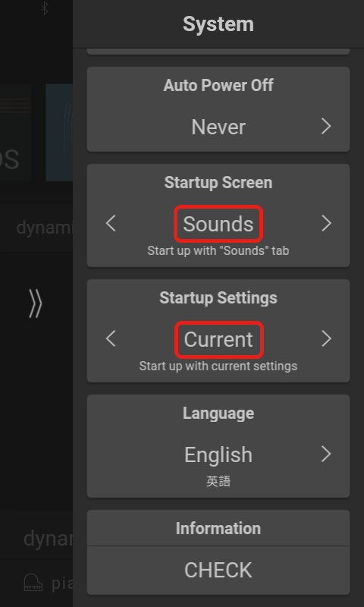This screenshot has height=607, width=364.
Task: Click the Language heading label
Action: pyautogui.click(x=218, y=413)
